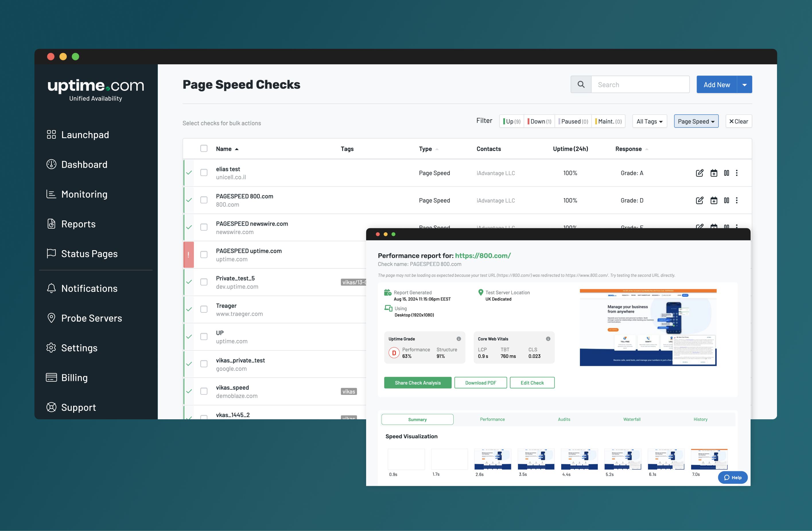Open the https://800.com/ report link
This screenshot has height=531, width=812.
[482, 255]
